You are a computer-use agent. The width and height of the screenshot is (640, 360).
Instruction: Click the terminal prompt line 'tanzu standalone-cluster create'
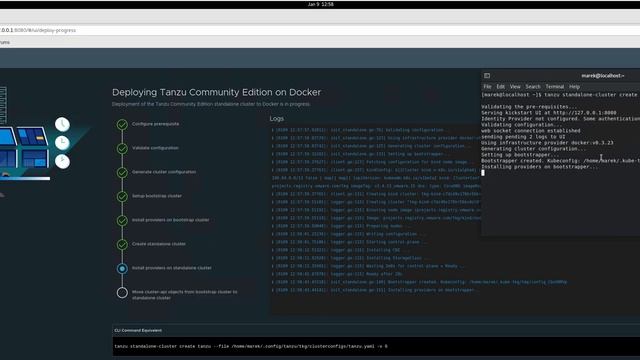(x=559, y=95)
